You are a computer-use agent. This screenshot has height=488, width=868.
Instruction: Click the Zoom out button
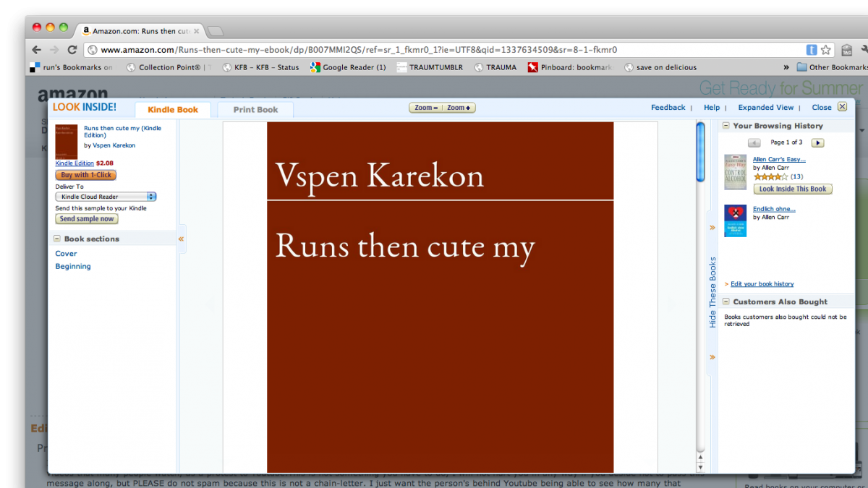(426, 108)
